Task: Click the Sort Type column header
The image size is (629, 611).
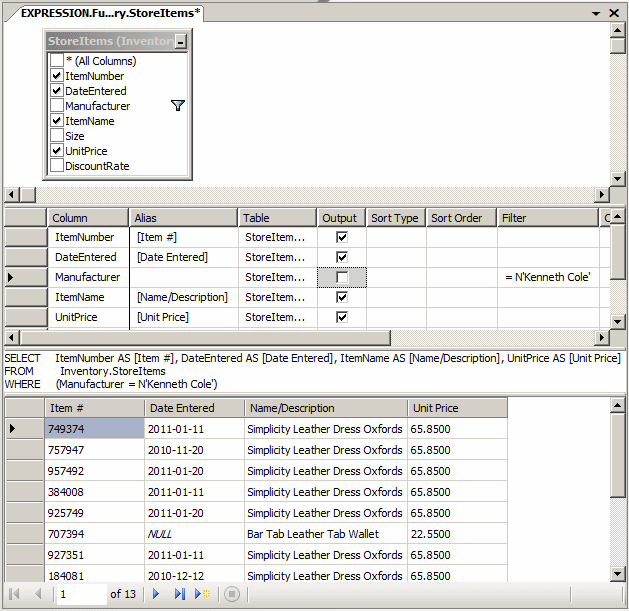Action: tap(395, 218)
